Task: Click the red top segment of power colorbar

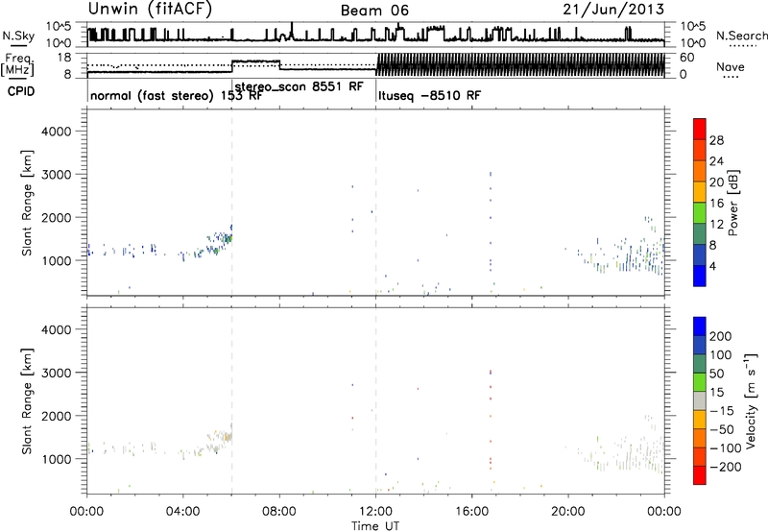Action: (700, 130)
